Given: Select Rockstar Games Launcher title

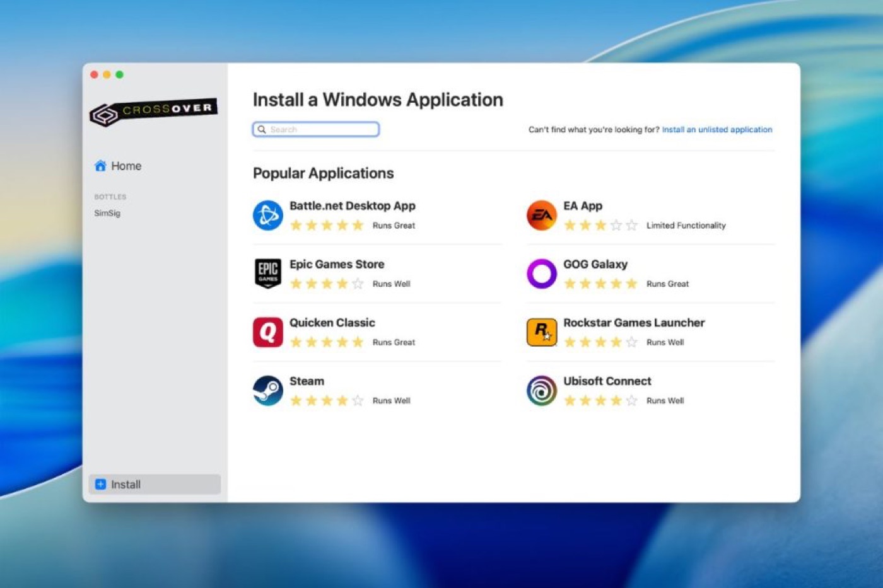Looking at the screenshot, I should [634, 323].
